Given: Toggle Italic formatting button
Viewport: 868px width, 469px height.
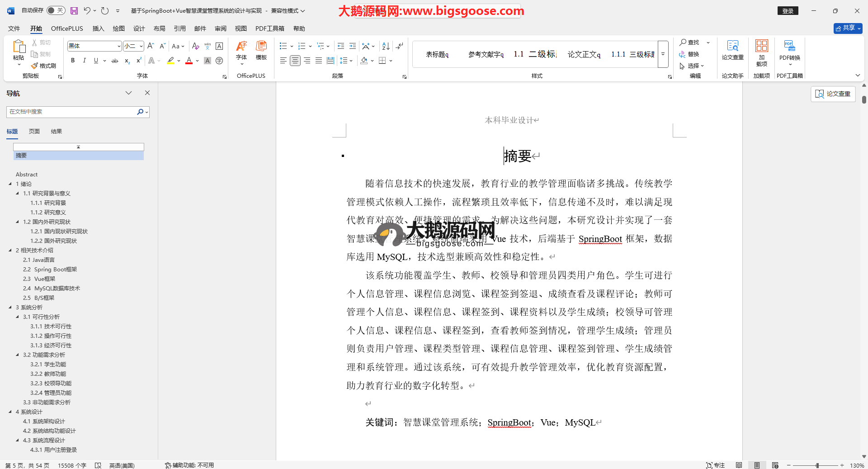Looking at the screenshot, I should 84,61.
